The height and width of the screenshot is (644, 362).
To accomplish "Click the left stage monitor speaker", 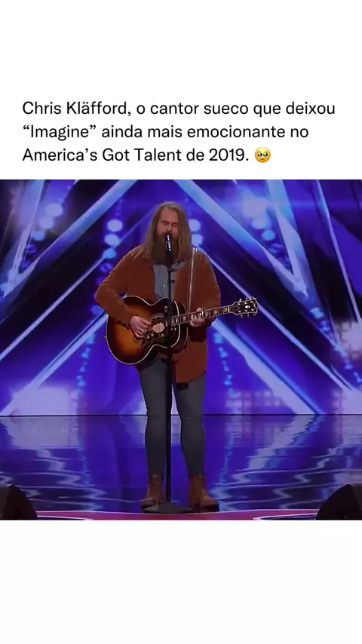I will 17,502.
